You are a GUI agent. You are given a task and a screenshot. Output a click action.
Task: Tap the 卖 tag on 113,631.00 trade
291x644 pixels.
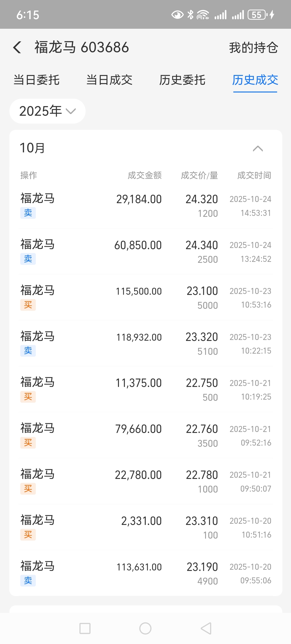(28, 581)
